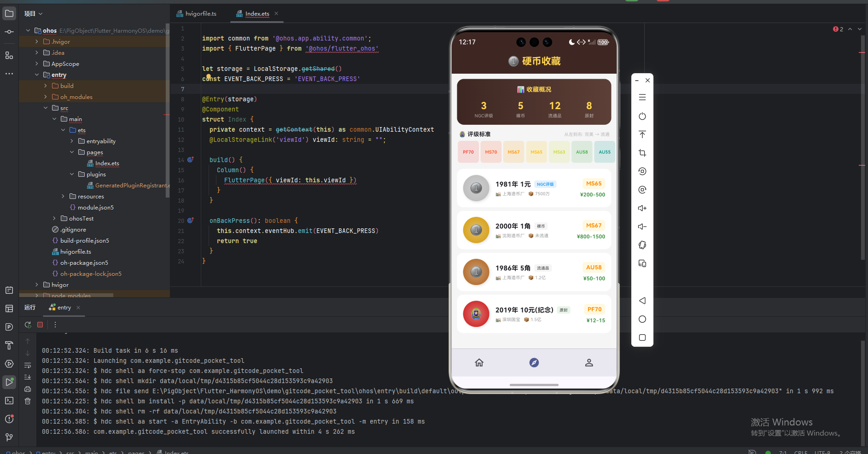868x454 pixels.
Task: Increase emulator volume
Action: coord(642,208)
